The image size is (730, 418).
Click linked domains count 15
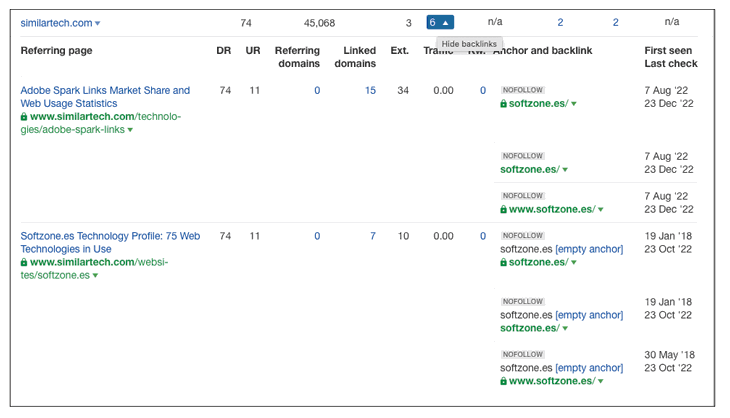370,91
